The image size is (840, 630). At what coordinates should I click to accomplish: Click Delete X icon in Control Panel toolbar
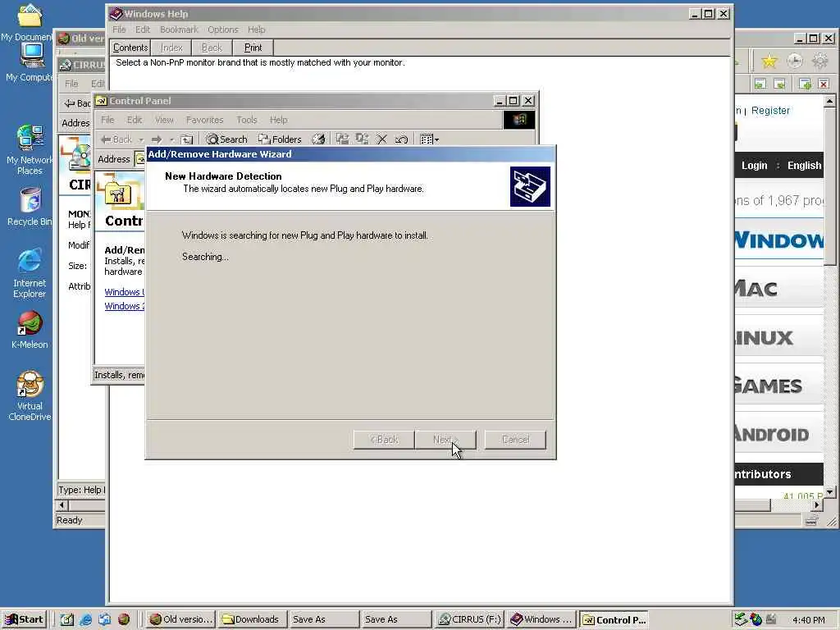coord(382,139)
